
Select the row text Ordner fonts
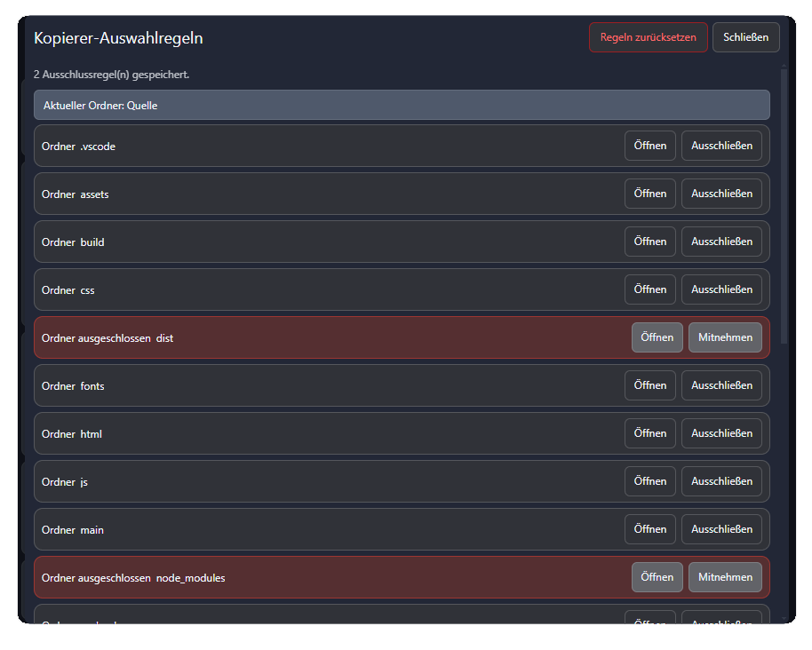click(x=73, y=386)
